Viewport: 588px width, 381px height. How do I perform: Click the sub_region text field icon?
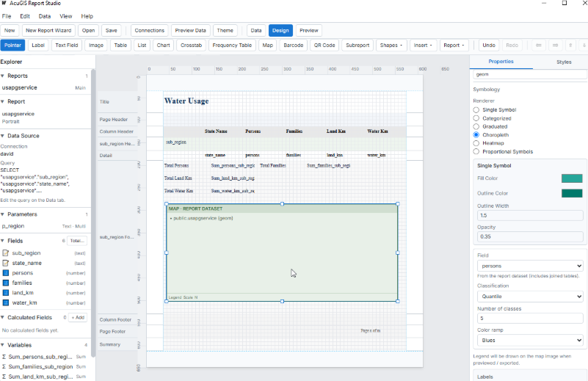point(6,253)
